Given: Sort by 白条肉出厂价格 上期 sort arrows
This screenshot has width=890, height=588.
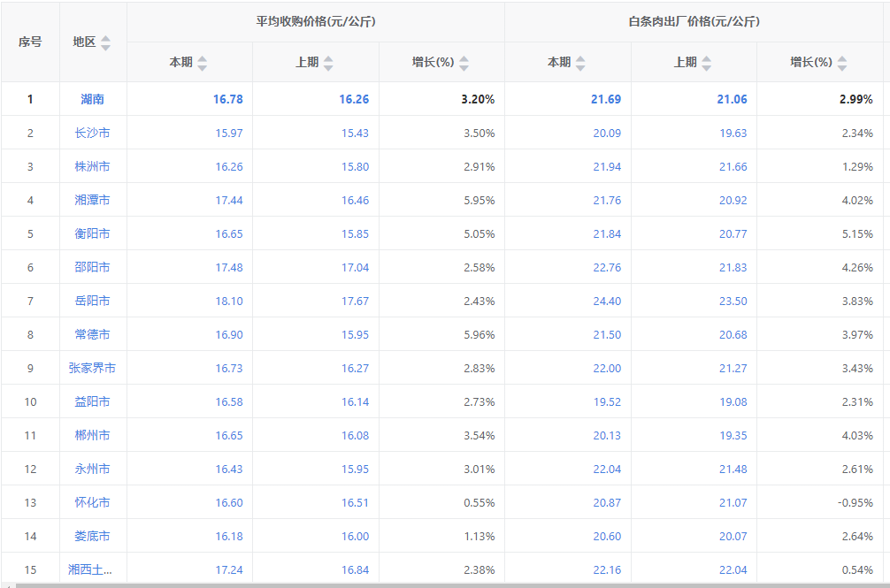Looking at the screenshot, I should (x=707, y=63).
